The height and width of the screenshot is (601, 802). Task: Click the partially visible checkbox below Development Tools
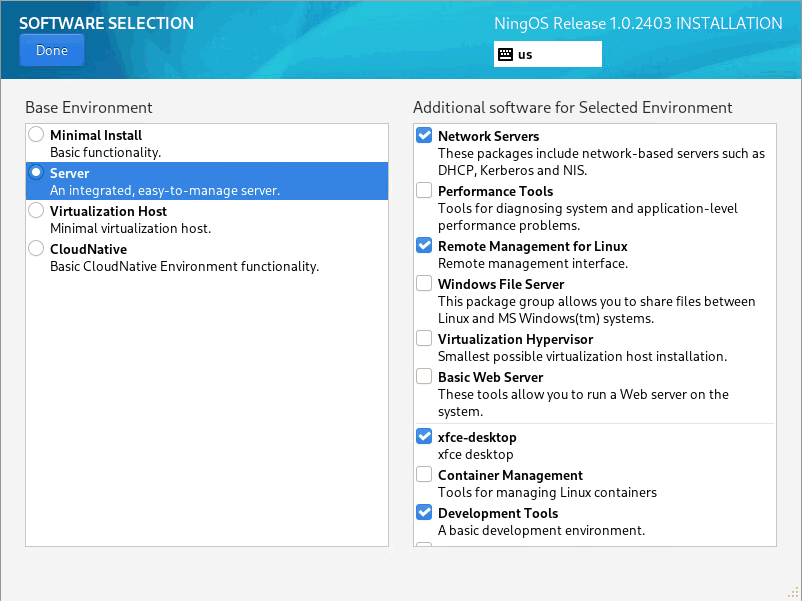[424, 544]
